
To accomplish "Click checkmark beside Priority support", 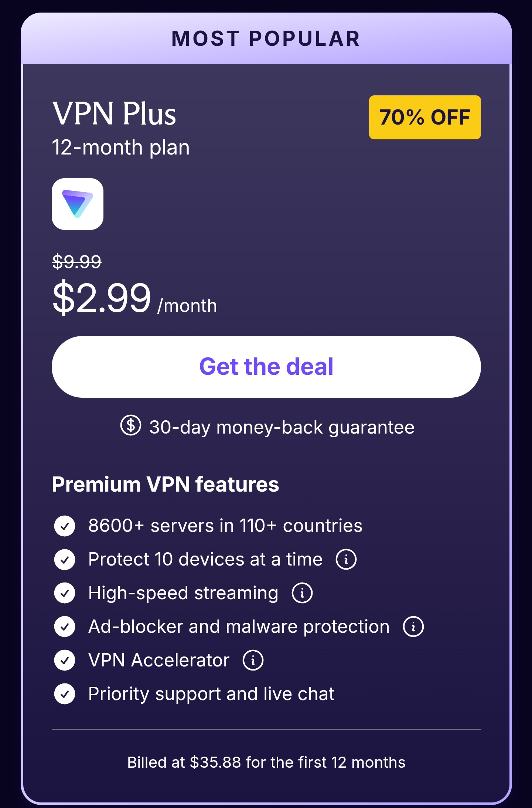I will [x=65, y=694].
